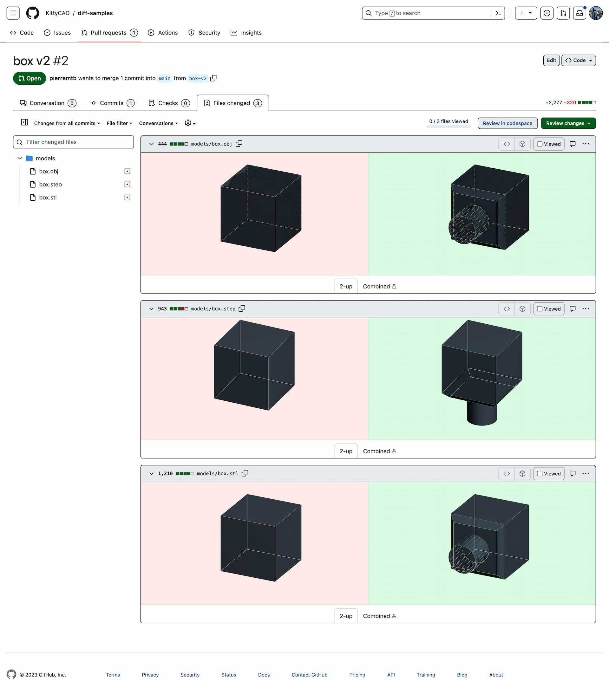609x700 pixels.
Task: Click the copy path icon next to models/box.obj
Action: 239,143
